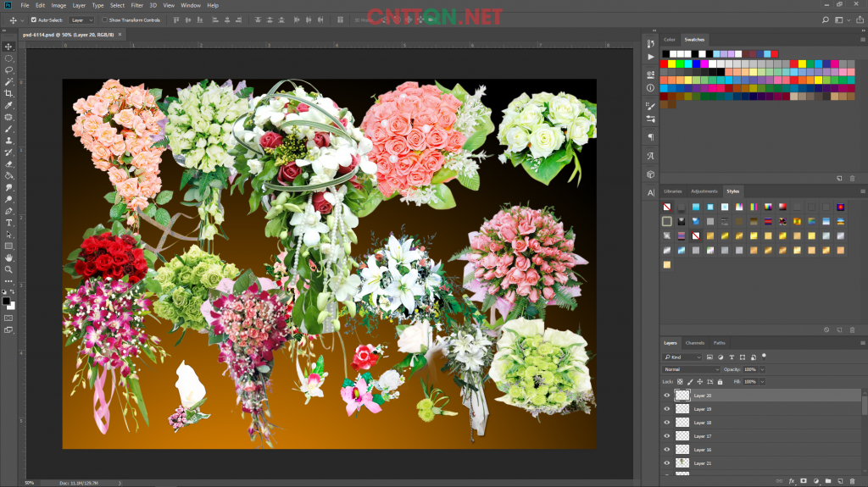868x487 pixels.
Task: Delete swatch with Swatches panel trash icon
Action: 853,178
